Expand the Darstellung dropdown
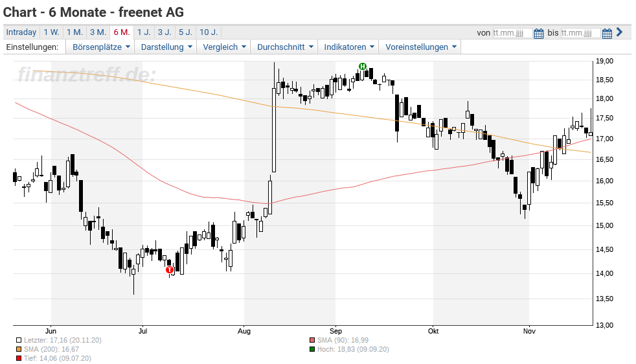This screenshot has height=364, width=636. click(166, 47)
